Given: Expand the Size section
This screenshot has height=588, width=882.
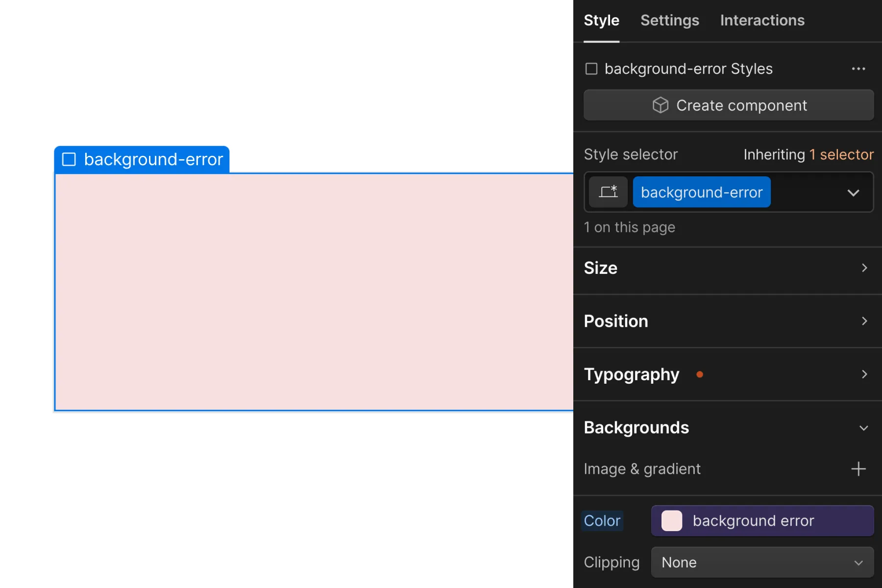Looking at the screenshot, I should point(728,268).
